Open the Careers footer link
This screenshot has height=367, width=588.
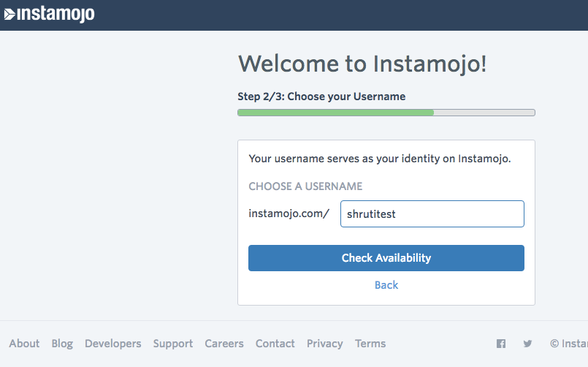(224, 344)
